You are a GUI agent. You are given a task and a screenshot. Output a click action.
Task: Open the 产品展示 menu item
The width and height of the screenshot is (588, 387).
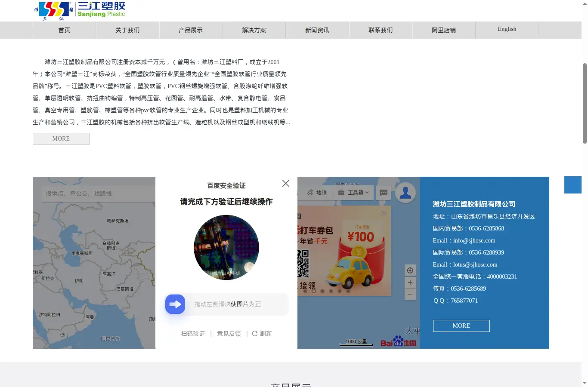click(x=191, y=30)
